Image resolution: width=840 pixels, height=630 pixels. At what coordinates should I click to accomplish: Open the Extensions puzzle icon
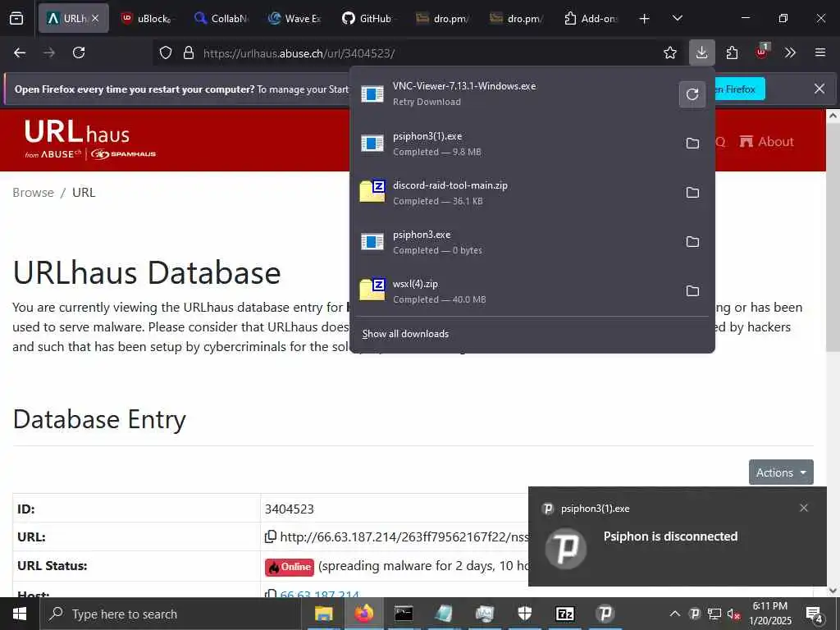coord(732,52)
